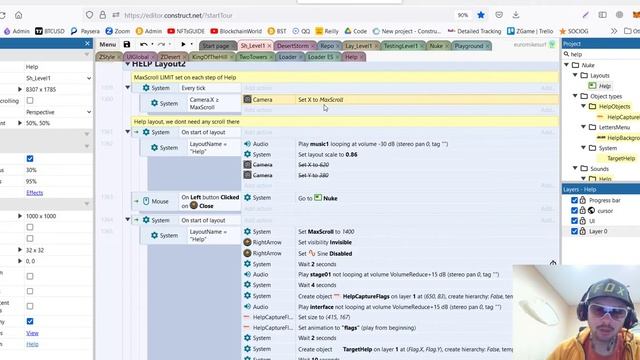Open the BTCUSD bookmark
The height and width of the screenshot is (360, 640).
pyautogui.click(x=50, y=31)
